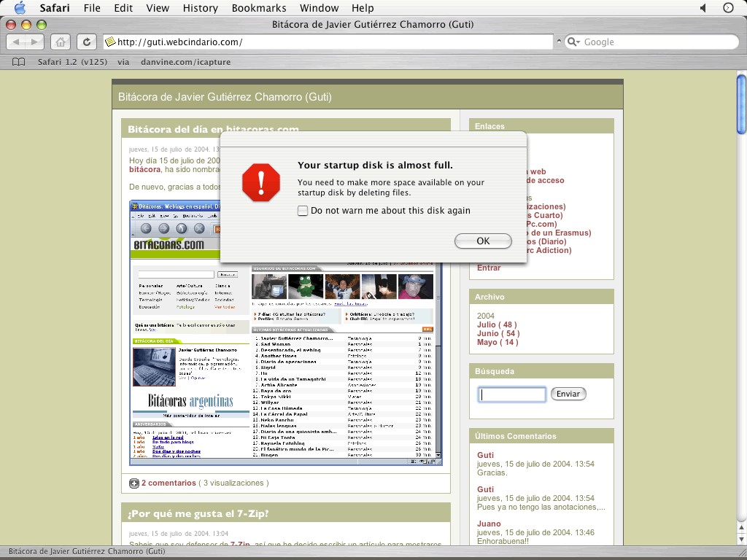The image size is (747, 560).
Task: Click the status bar text
Action: click(x=87, y=551)
